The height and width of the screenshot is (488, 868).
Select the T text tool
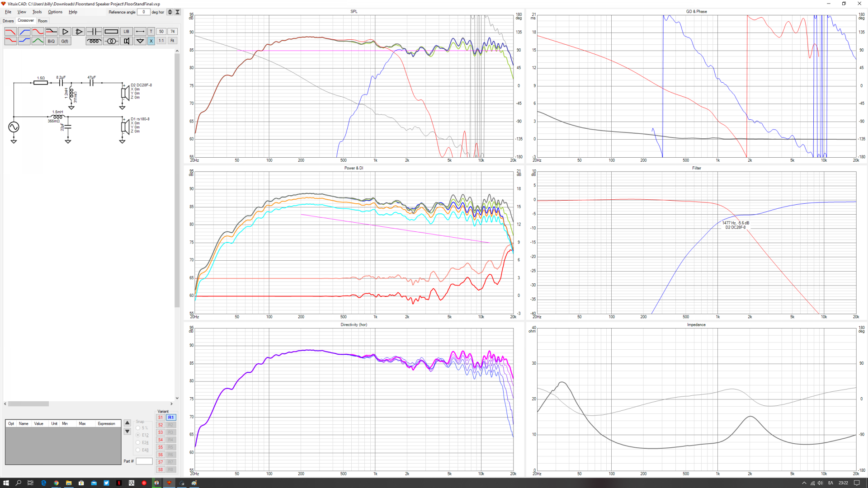pos(151,32)
